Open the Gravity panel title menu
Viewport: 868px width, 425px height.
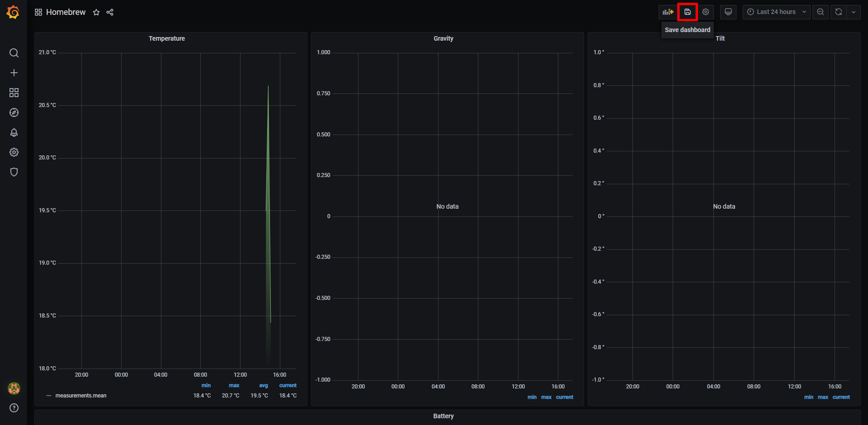click(443, 38)
